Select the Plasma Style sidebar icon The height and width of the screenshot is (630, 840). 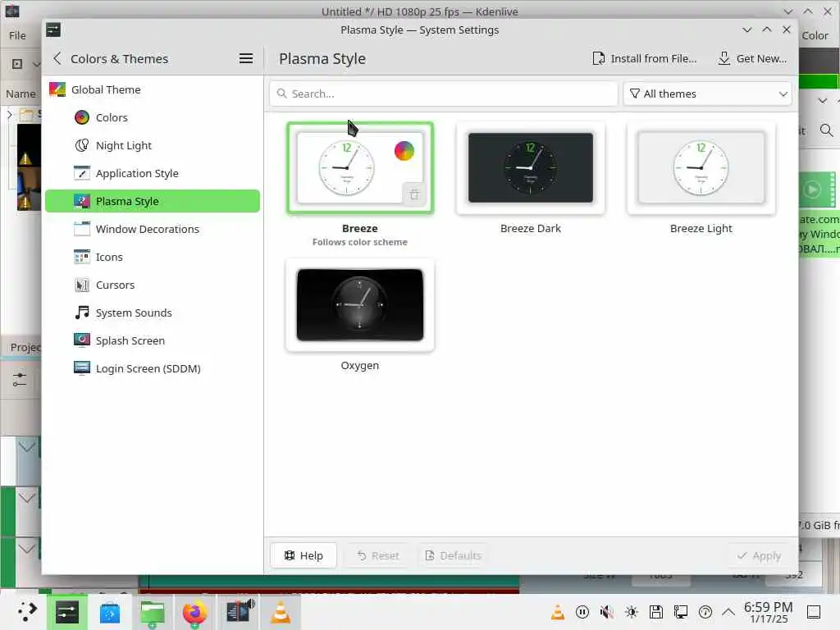tap(82, 201)
